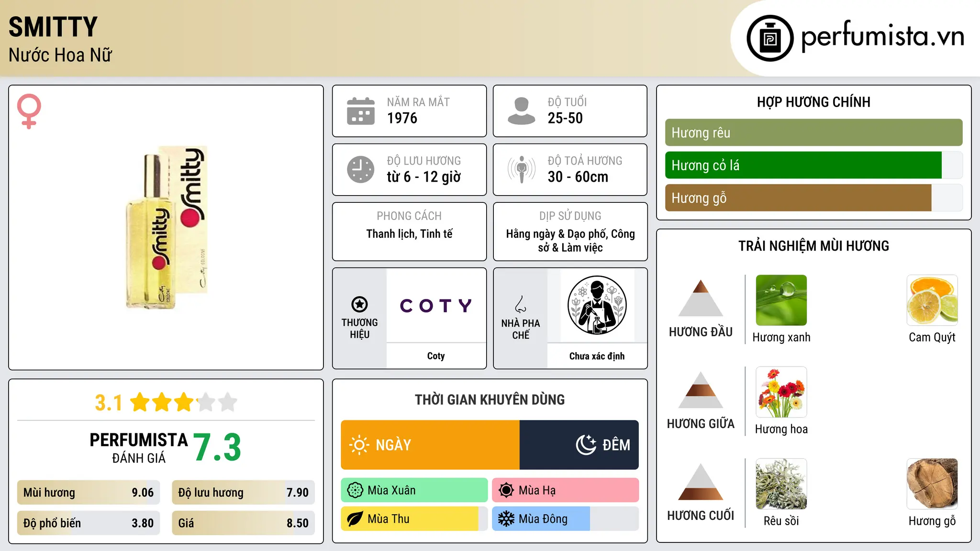Click the Coty brand logo

(x=436, y=305)
